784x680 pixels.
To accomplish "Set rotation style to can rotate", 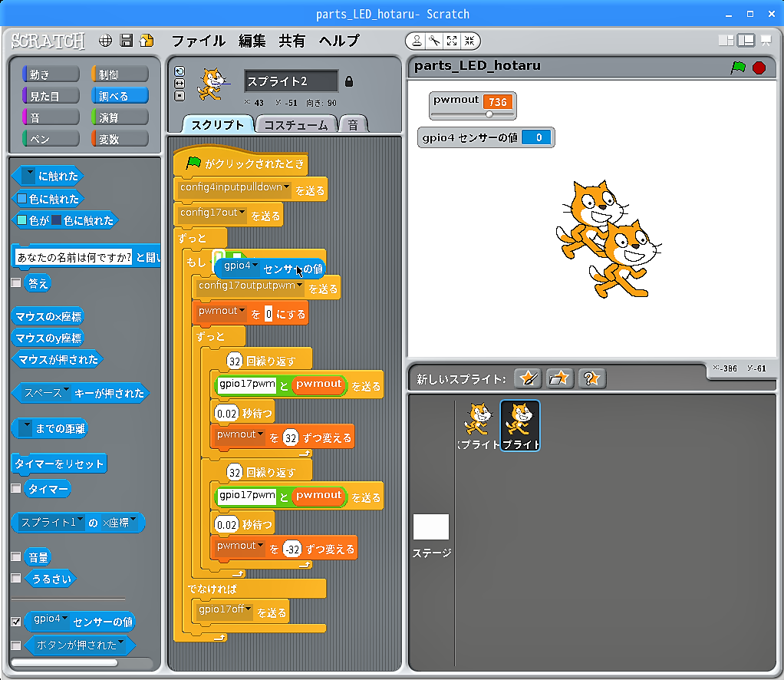I will [180, 71].
